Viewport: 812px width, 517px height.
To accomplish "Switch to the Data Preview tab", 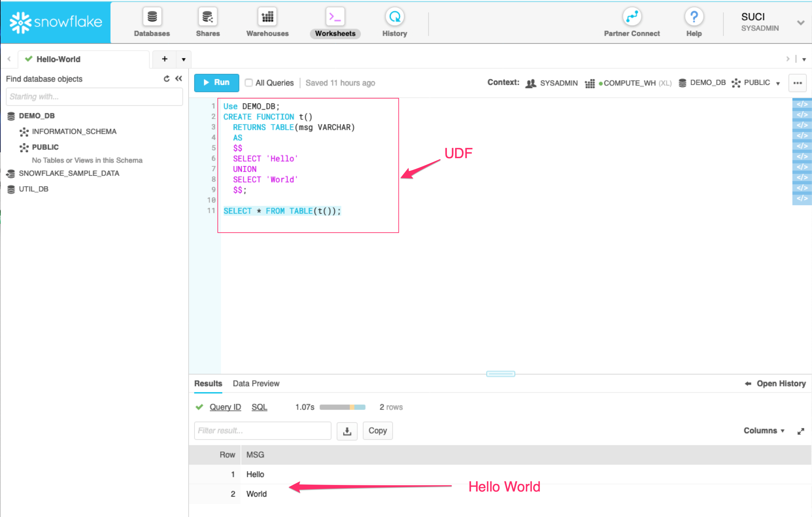I will coord(256,384).
